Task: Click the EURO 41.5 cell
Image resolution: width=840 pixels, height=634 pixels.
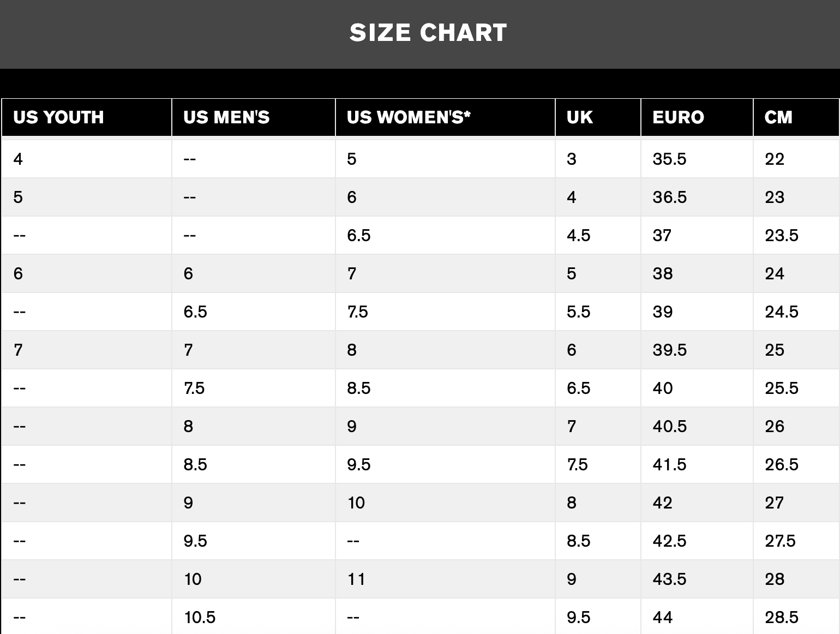Action: click(697, 464)
